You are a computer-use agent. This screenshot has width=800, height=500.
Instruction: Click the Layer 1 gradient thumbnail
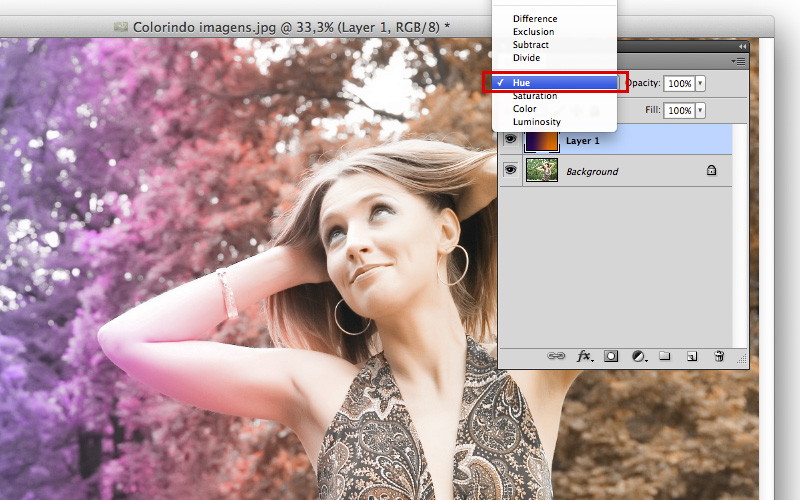tap(542, 140)
